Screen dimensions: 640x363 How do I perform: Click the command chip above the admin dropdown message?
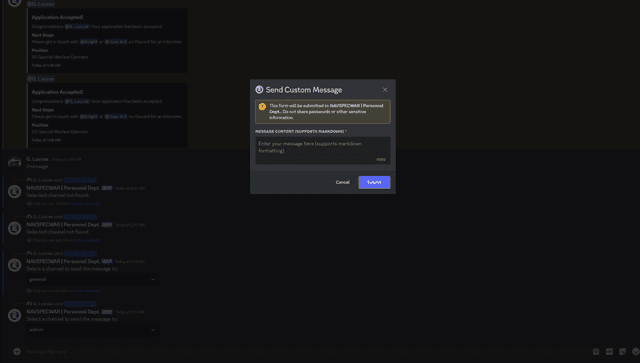coord(80,304)
